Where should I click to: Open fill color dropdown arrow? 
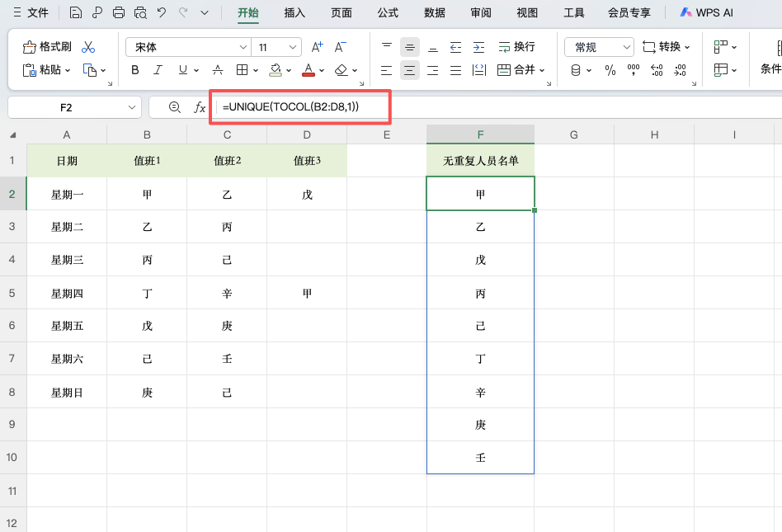[x=289, y=70]
